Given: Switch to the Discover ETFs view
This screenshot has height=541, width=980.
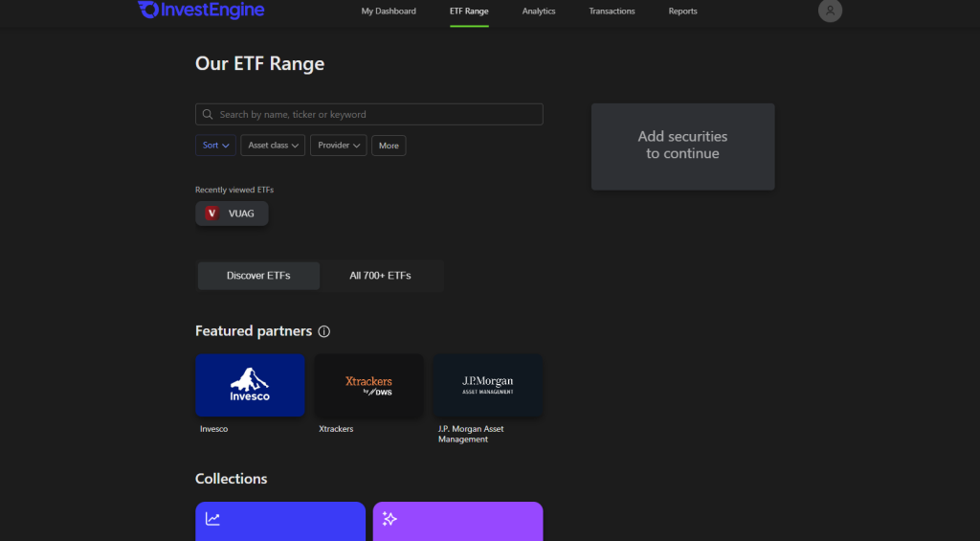Looking at the screenshot, I should tap(258, 276).
